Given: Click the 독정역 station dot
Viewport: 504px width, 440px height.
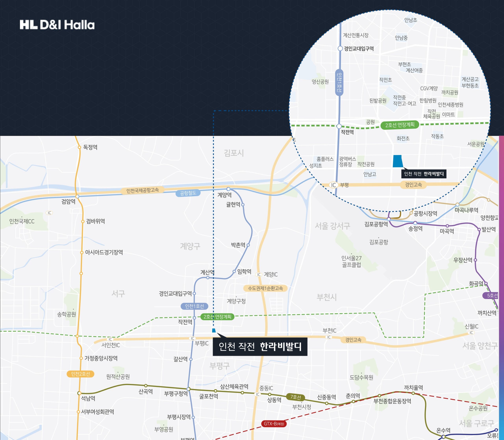Looking at the screenshot, I should (79, 147).
